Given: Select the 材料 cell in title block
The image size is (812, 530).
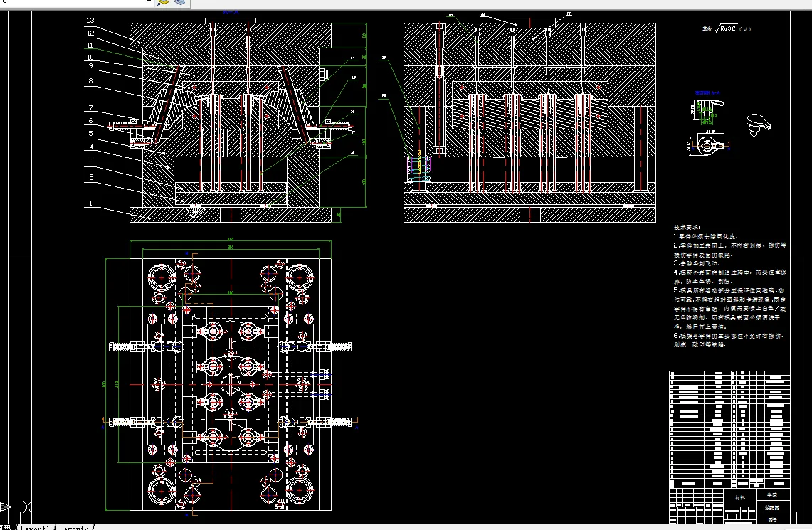Looking at the screenshot, I should (740, 497).
